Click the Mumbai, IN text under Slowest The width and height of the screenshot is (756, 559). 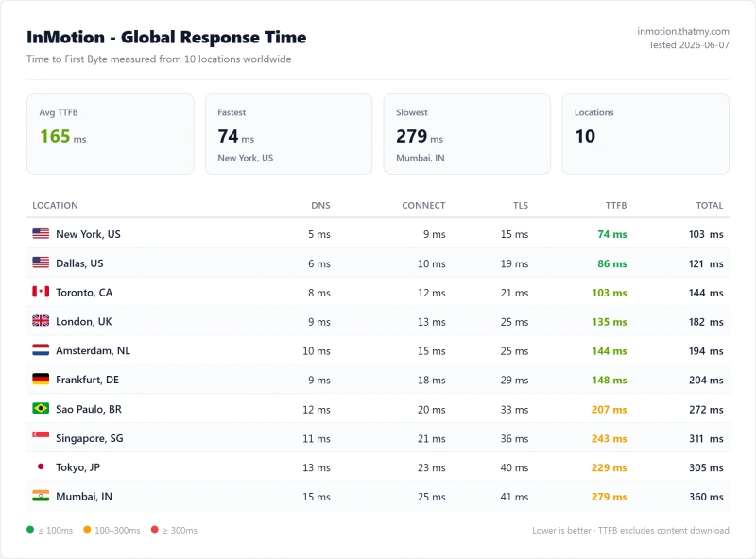(x=421, y=158)
